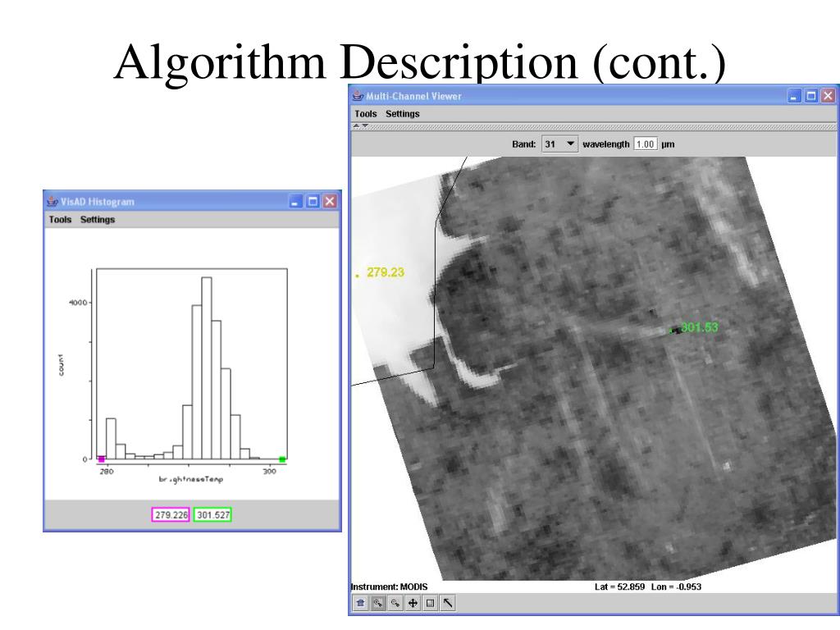Click the Multi-Channel Viewer Java title icon
Viewport: 840px width, 630px height.
(358, 96)
